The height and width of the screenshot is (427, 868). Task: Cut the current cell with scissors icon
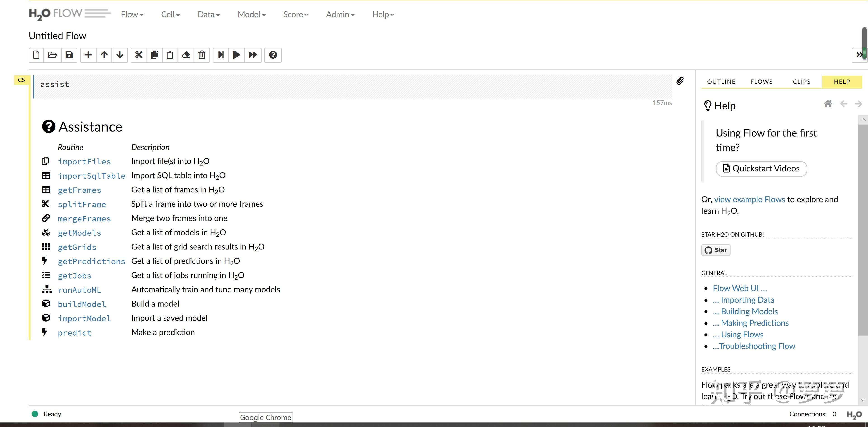[139, 55]
